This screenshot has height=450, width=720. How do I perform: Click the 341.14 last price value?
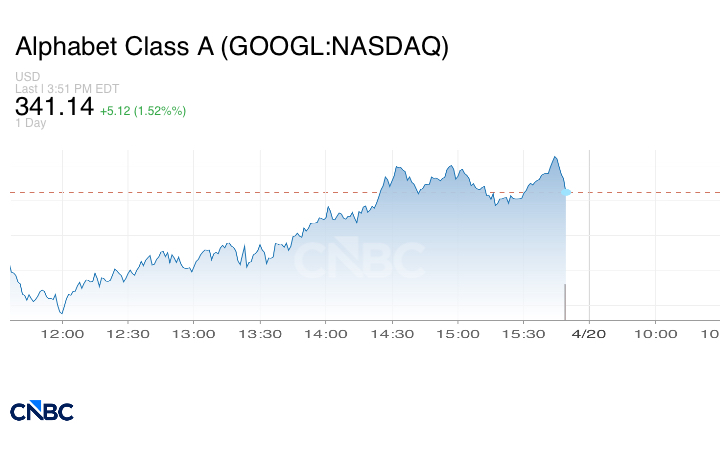point(54,106)
